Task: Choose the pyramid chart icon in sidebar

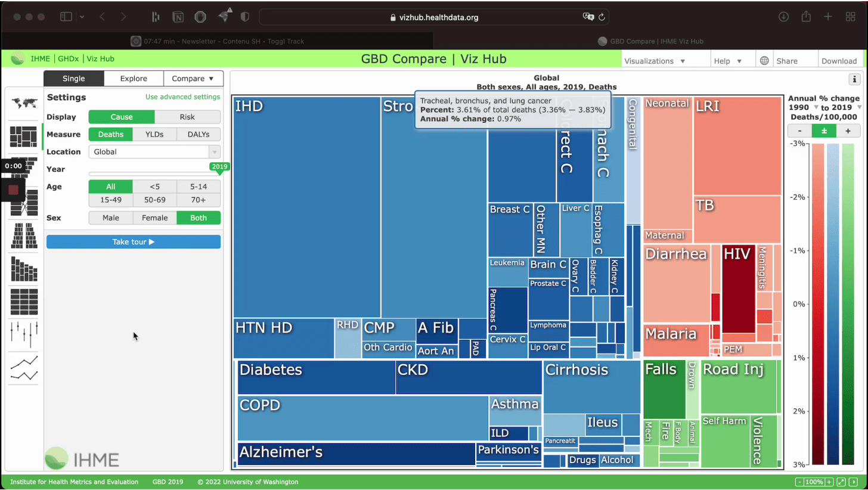Action: [x=24, y=235]
